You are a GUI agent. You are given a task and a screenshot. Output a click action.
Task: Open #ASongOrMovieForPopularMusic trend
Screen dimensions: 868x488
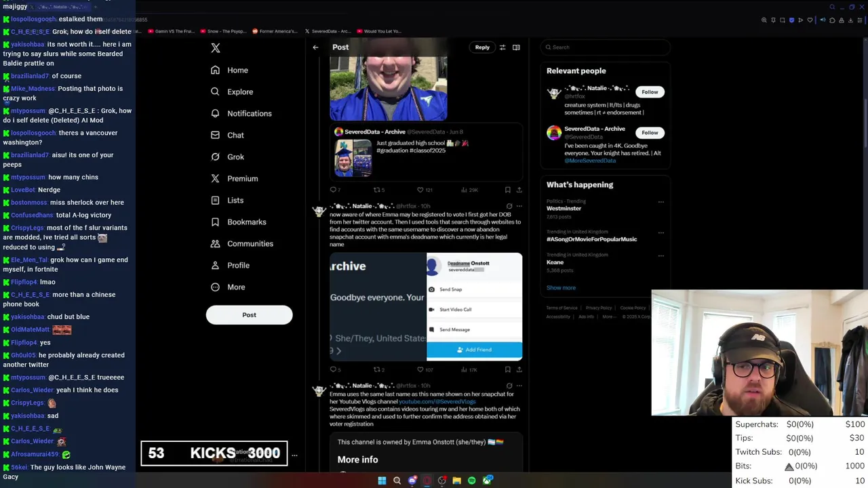592,239
